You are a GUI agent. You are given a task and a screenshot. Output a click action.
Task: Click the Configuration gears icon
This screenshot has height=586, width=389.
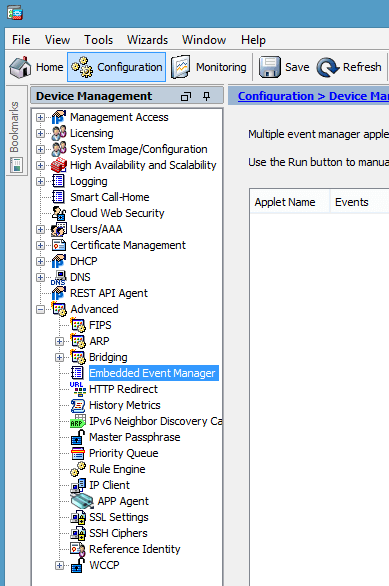click(82, 67)
